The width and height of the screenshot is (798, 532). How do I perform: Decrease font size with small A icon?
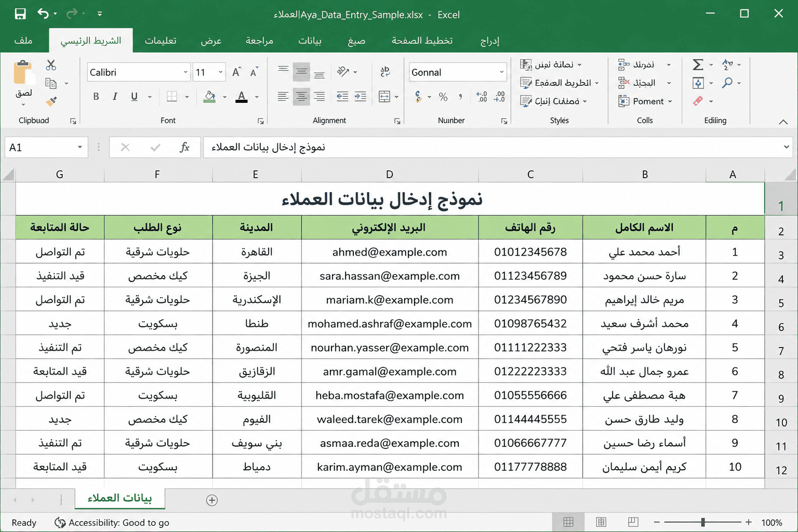(254, 72)
